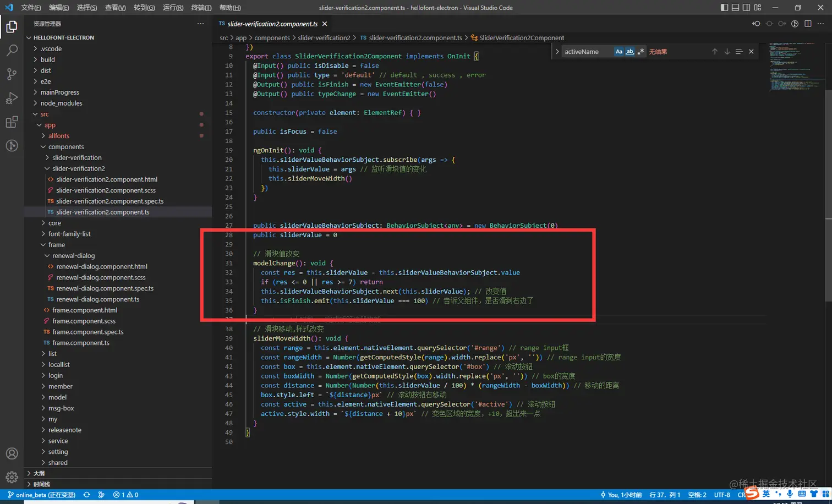Open slider-verification2.component.html in the explorer
Viewport: 832px width, 504px height.
coord(107,179)
